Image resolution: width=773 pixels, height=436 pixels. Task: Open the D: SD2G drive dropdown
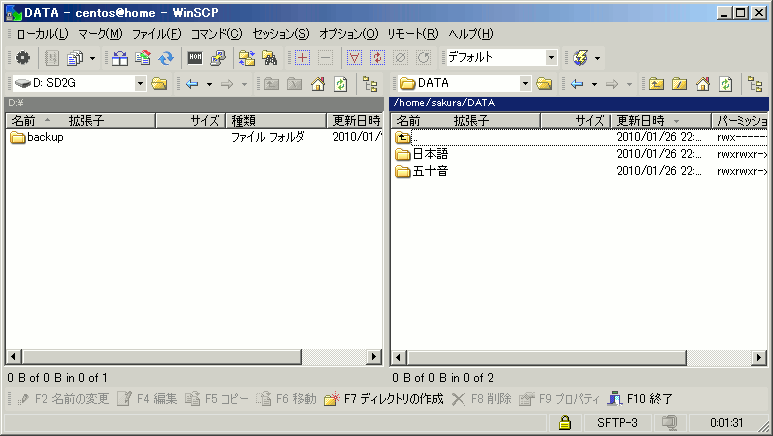tap(140, 84)
